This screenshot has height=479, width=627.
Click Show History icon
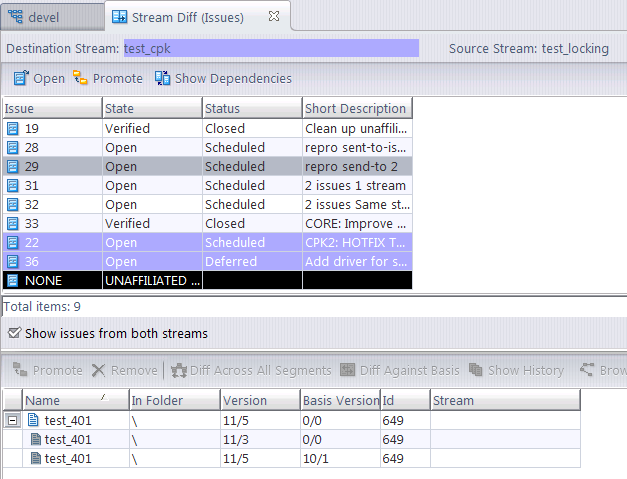475,370
